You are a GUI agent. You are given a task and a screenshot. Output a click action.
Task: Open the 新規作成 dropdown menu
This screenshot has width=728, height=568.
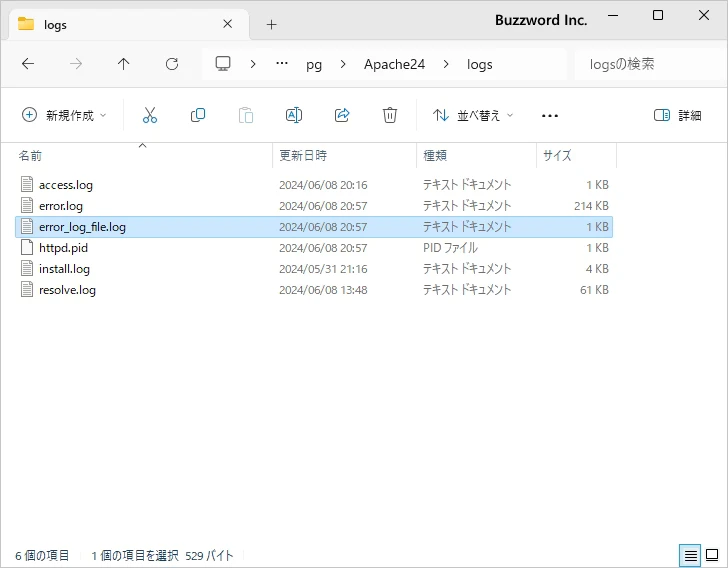pos(64,115)
